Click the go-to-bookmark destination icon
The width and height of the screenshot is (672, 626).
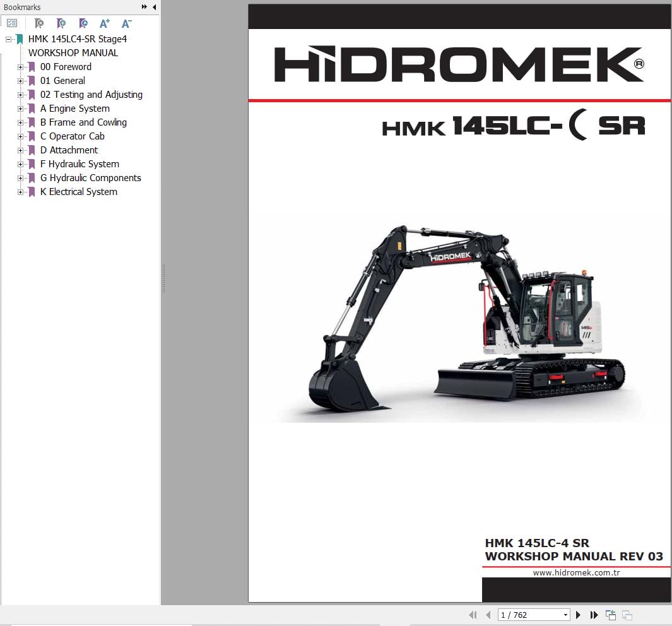tap(83, 23)
